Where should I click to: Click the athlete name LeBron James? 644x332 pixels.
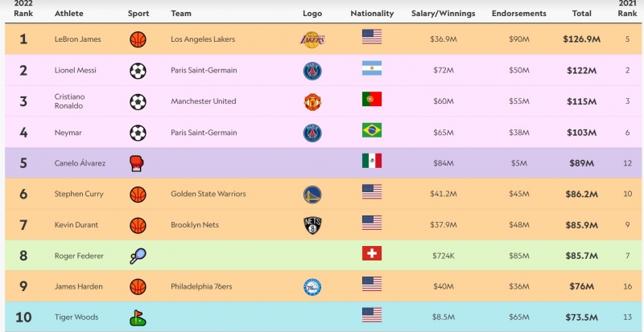pyautogui.click(x=78, y=39)
